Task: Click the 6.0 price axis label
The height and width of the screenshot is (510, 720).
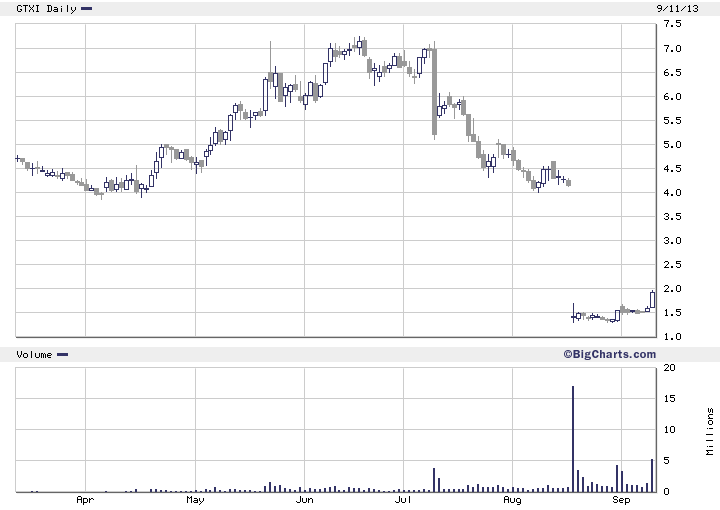Action: 672,96
